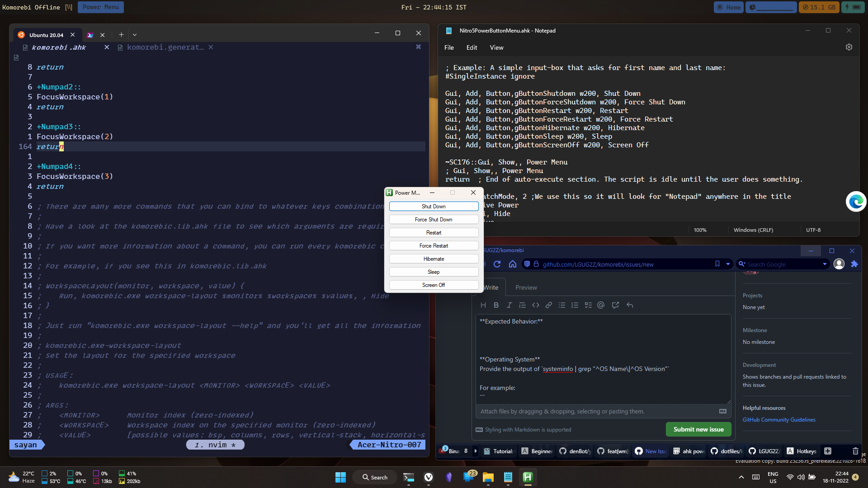Mention a user with the @ icon

[601, 305]
